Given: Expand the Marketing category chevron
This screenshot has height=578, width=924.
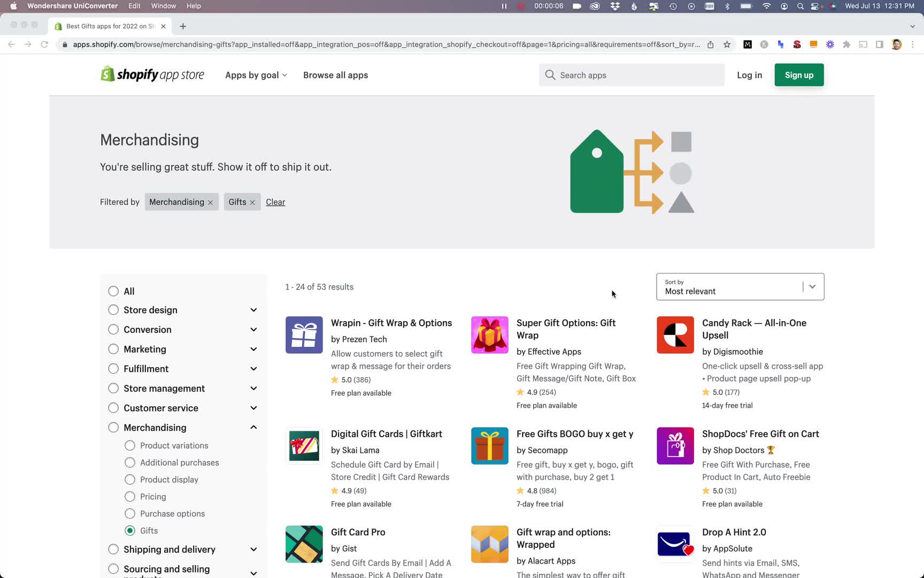Looking at the screenshot, I should click(x=253, y=349).
